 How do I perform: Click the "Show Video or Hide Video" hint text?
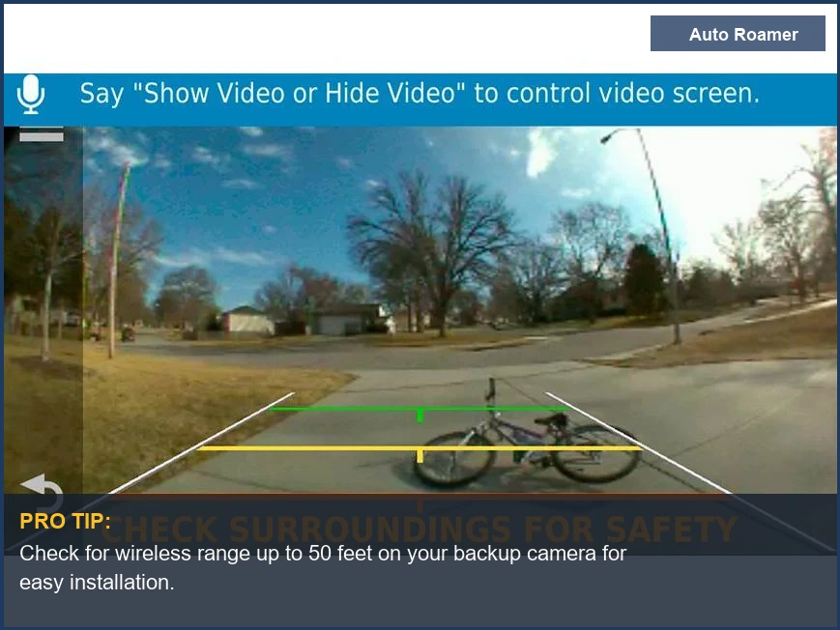[x=419, y=94]
